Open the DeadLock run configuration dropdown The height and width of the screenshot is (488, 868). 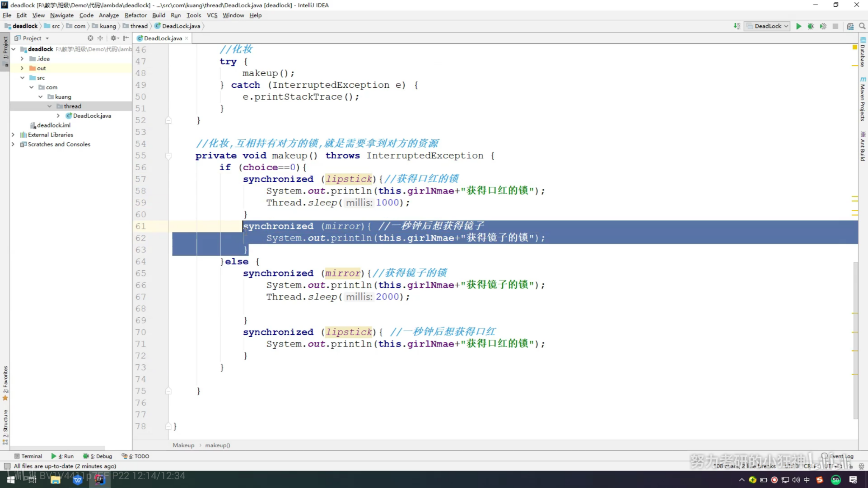coord(768,26)
